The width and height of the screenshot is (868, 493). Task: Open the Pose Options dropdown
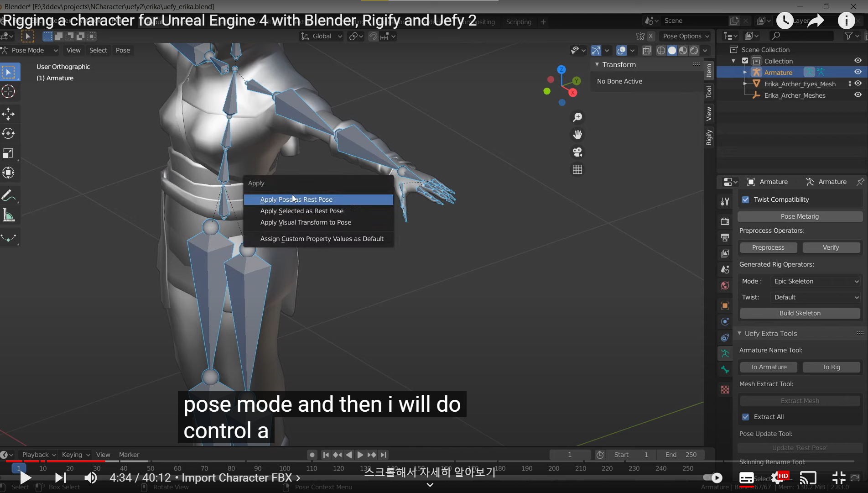[x=686, y=36]
